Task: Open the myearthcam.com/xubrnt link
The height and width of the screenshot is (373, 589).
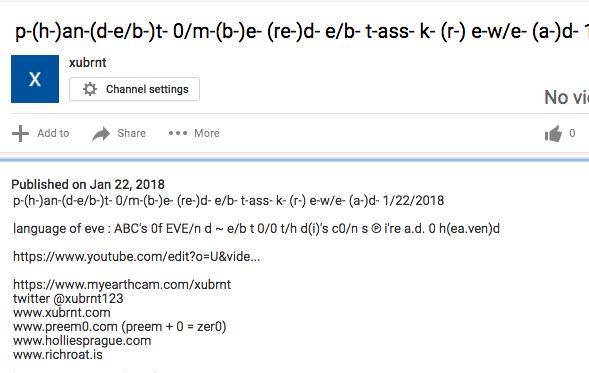Action: 122,284
